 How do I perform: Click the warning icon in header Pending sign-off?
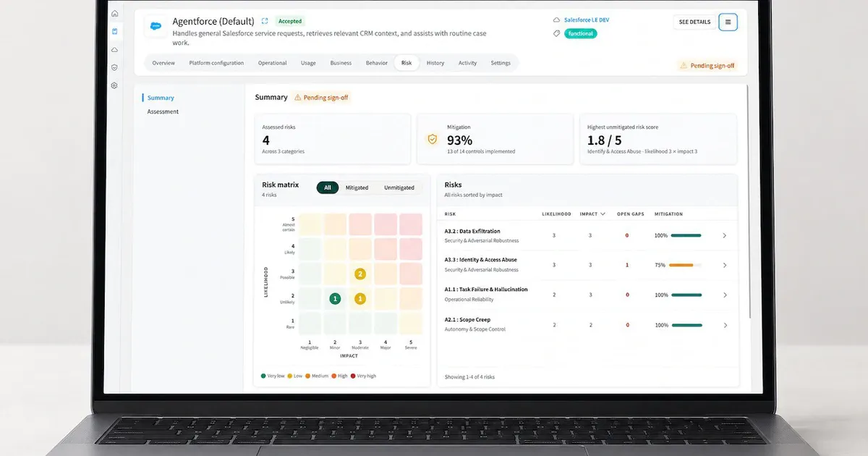click(684, 65)
